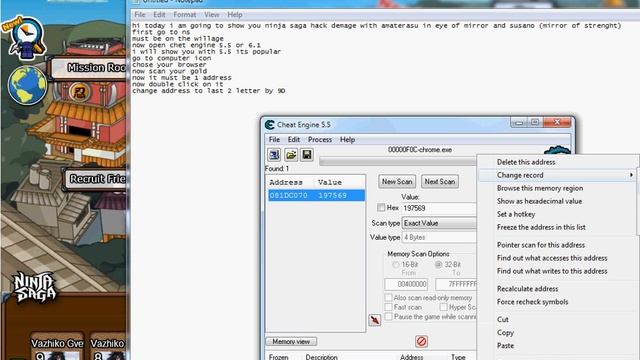Select Recalculate address
The image size is (640, 360).
(527, 289)
